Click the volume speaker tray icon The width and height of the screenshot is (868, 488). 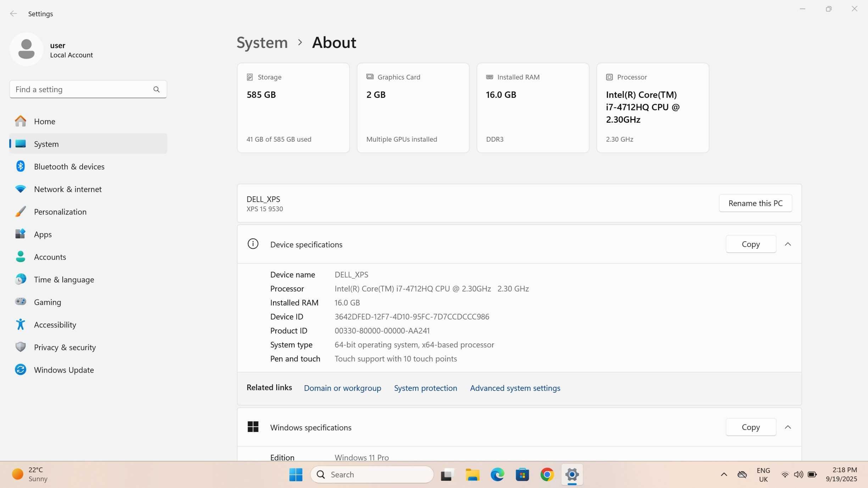pyautogui.click(x=799, y=475)
